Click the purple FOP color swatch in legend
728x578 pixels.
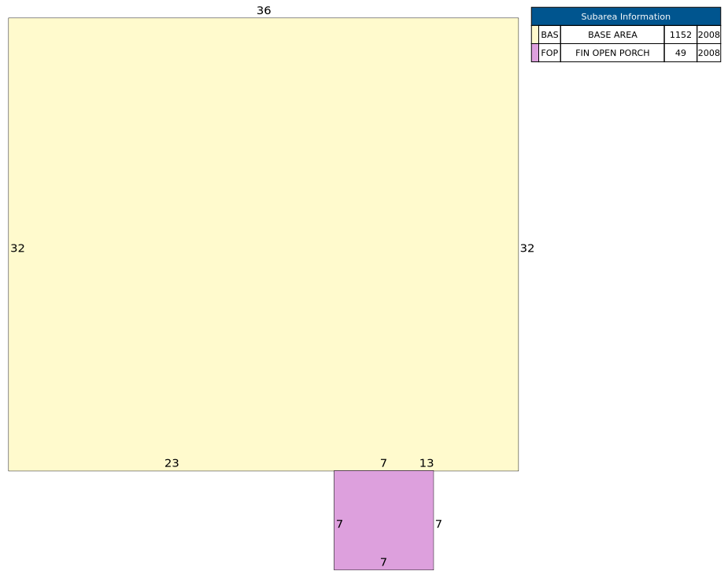pyautogui.click(x=535, y=53)
